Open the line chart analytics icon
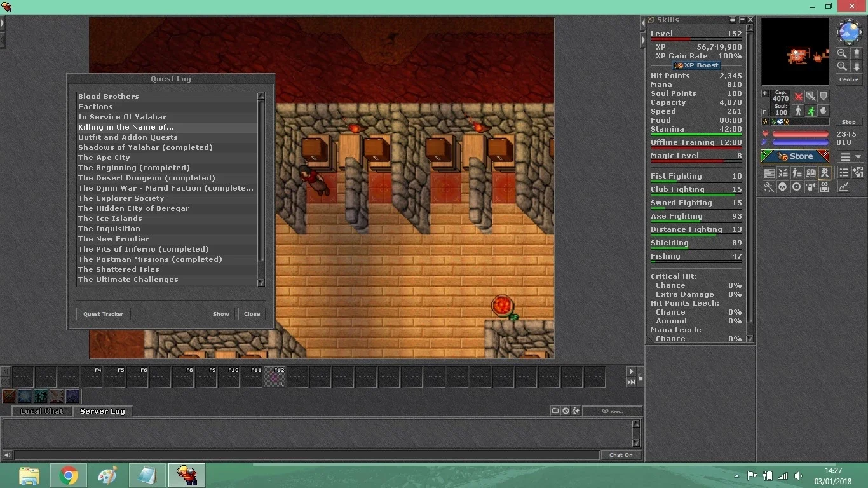The image size is (868, 488). click(x=844, y=187)
